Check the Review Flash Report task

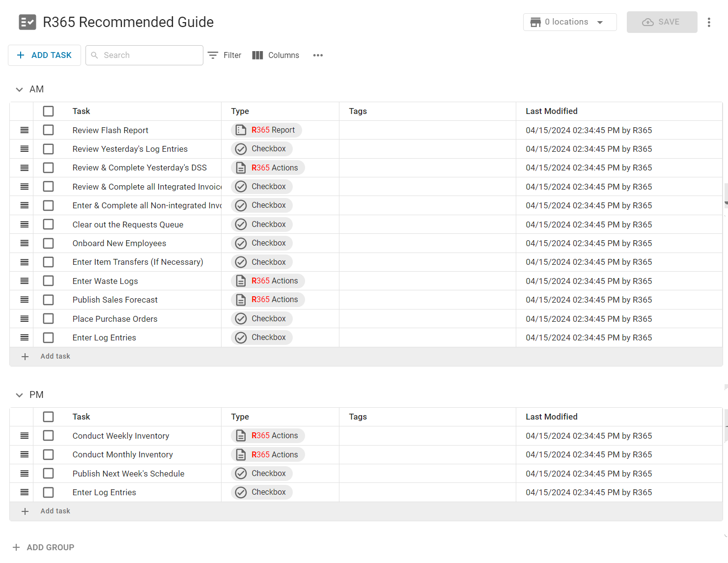click(x=48, y=130)
